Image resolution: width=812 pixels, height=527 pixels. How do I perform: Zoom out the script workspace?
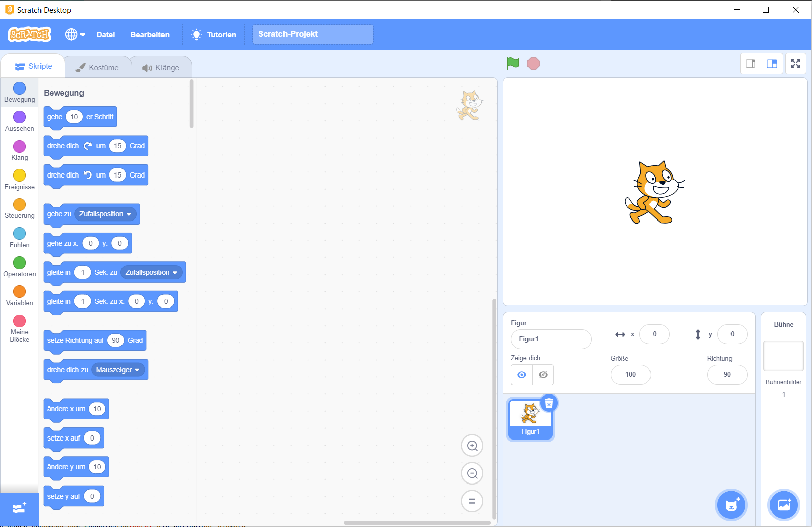[x=472, y=473]
